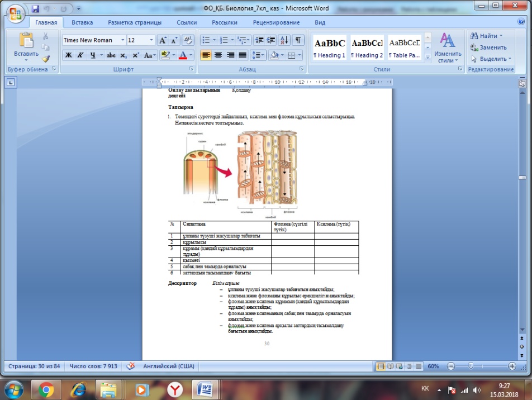
Task: Apply Table Pa... style
Action: [405, 48]
